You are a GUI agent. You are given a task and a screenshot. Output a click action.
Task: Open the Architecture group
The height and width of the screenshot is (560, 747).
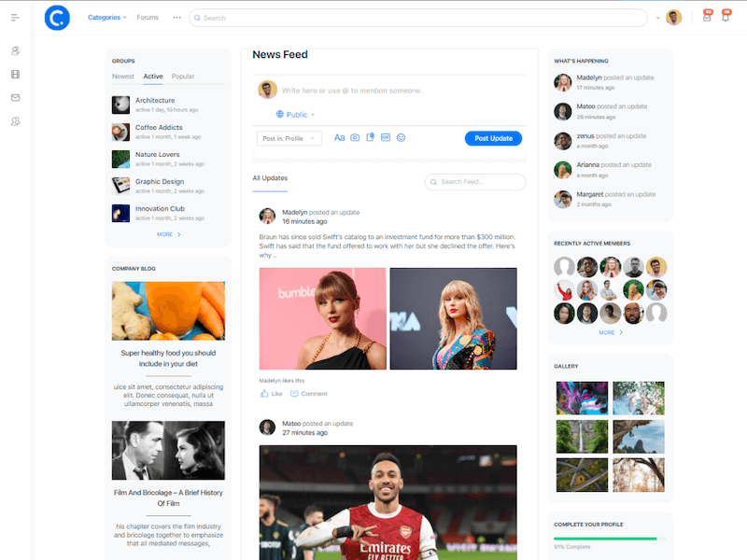pyautogui.click(x=155, y=101)
